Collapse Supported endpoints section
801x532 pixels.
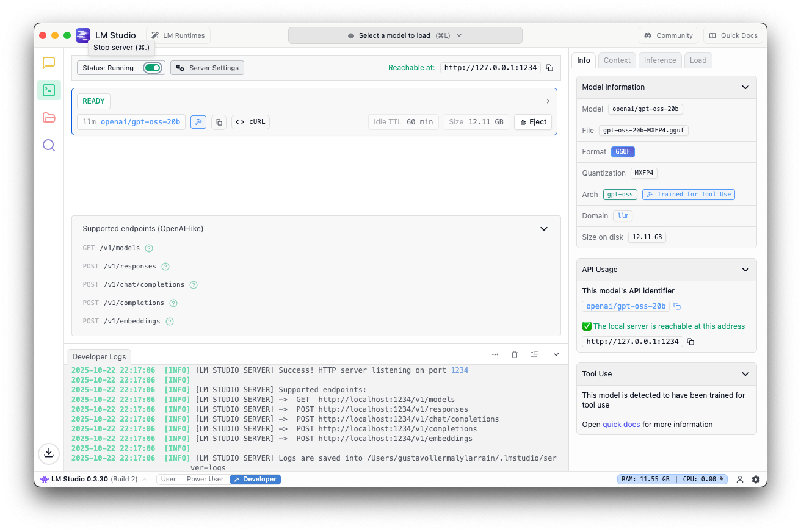544,229
